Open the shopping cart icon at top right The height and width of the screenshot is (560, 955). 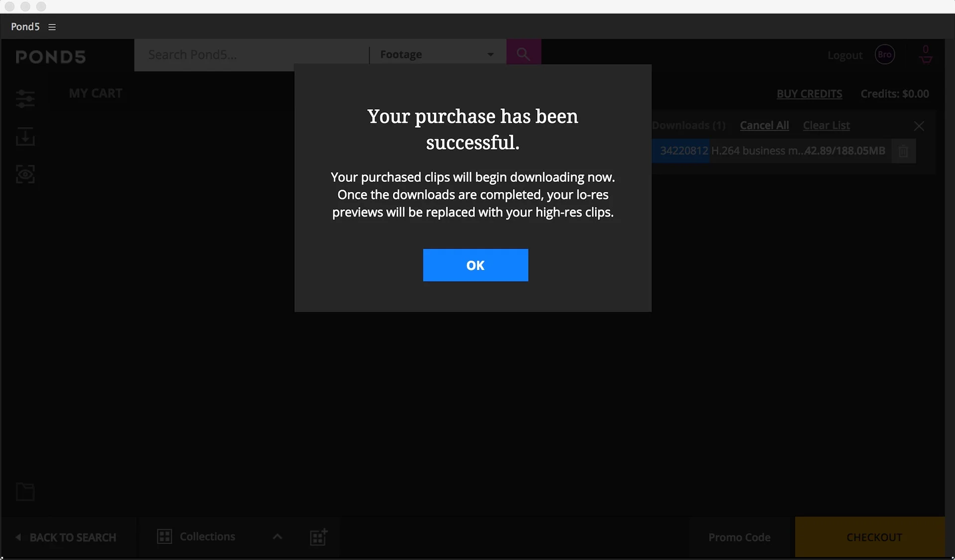[x=925, y=56]
